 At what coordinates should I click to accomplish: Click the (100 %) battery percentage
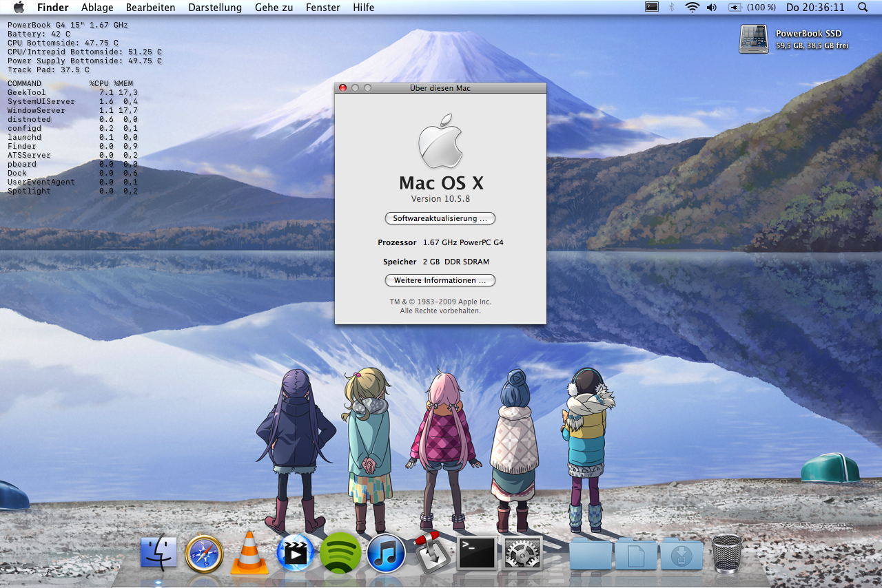[x=761, y=8]
